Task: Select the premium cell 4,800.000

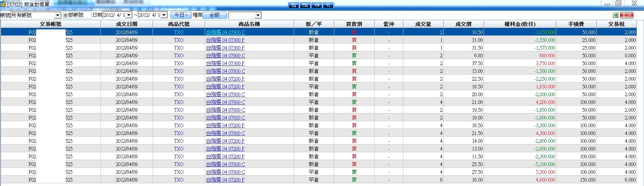Action: [520, 180]
